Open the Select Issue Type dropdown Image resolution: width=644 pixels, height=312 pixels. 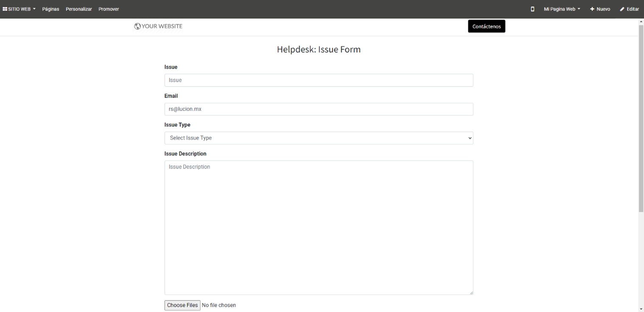coord(319,138)
